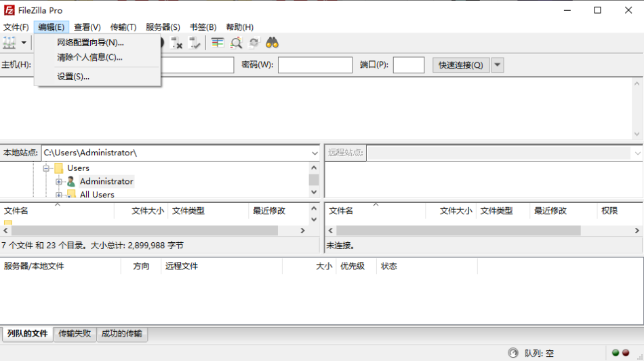Click the message log scroll down arrow
The image size is (644, 361).
[637, 134]
